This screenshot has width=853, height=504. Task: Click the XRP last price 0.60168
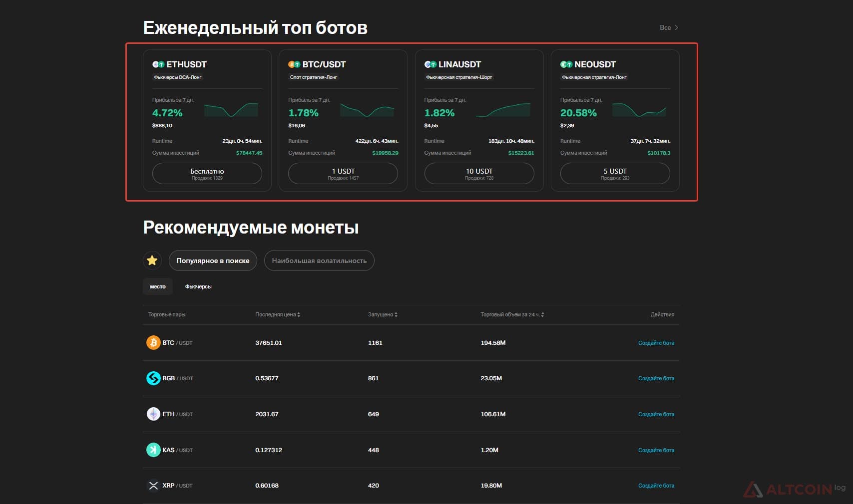[x=267, y=486]
